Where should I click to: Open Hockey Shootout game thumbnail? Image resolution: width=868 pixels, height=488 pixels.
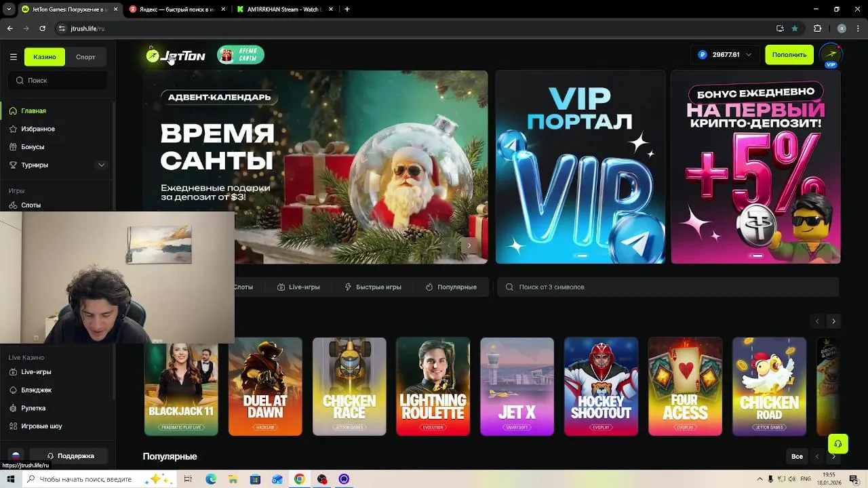coord(601,386)
